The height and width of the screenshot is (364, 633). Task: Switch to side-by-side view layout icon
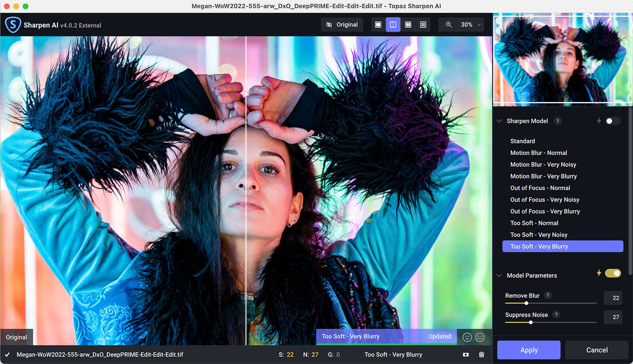[408, 25]
